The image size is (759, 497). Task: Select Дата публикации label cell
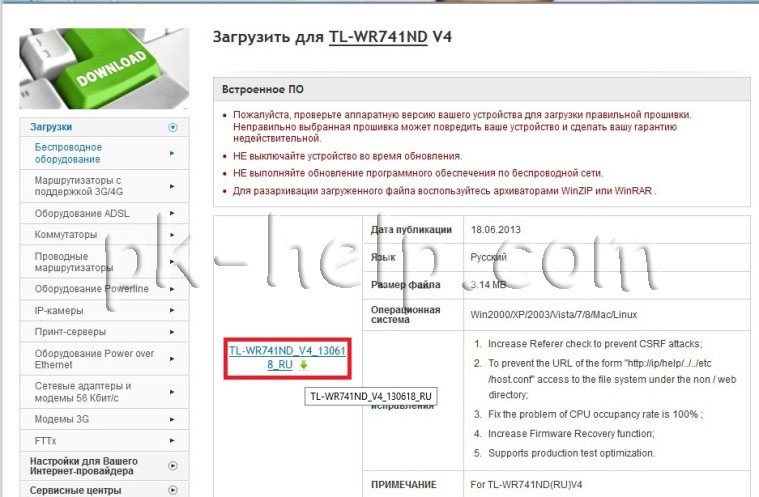413,229
